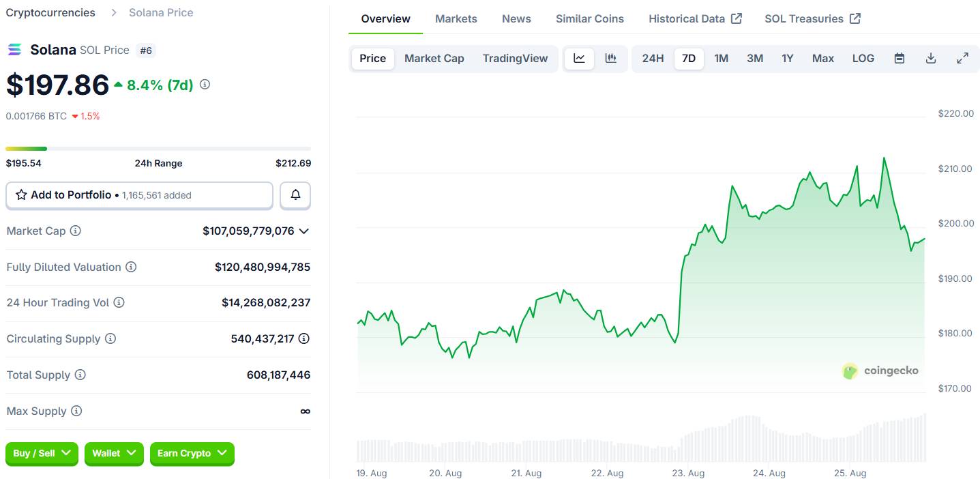Expand the Market Cap value chevron
The image size is (980, 479).
[x=304, y=231]
